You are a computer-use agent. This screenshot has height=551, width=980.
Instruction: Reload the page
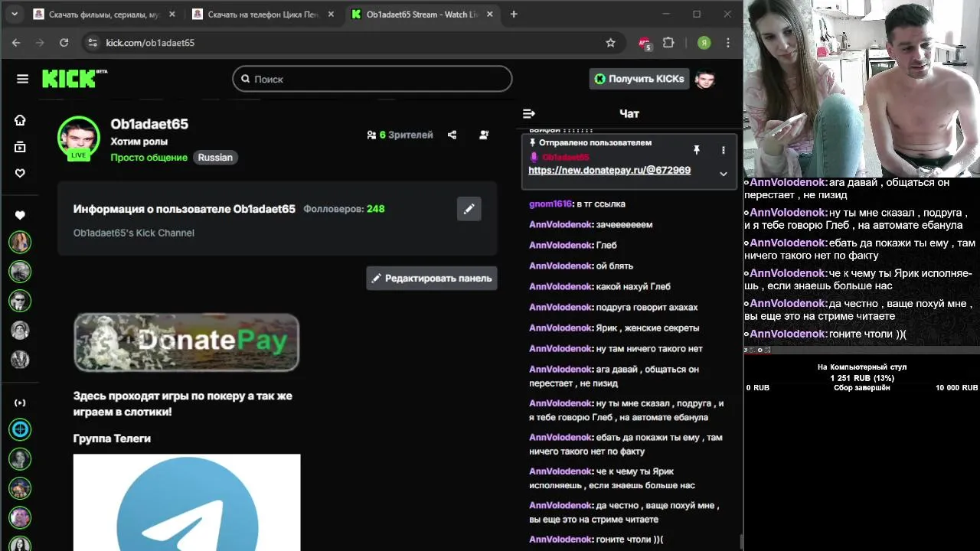[x=64, y=43]
